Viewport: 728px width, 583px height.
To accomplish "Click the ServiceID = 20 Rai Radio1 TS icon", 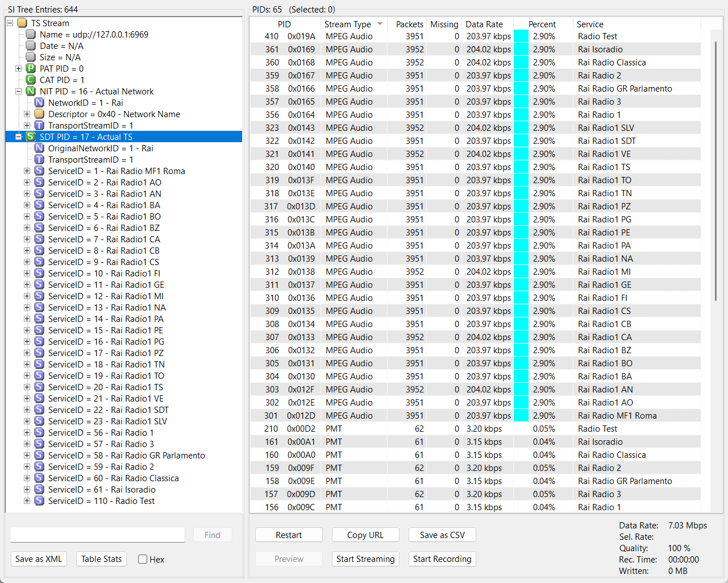I will click(39, 387).
